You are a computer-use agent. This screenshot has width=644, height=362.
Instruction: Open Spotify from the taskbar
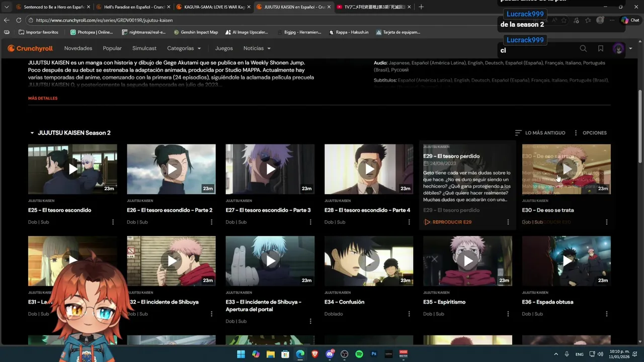[359, 354]
